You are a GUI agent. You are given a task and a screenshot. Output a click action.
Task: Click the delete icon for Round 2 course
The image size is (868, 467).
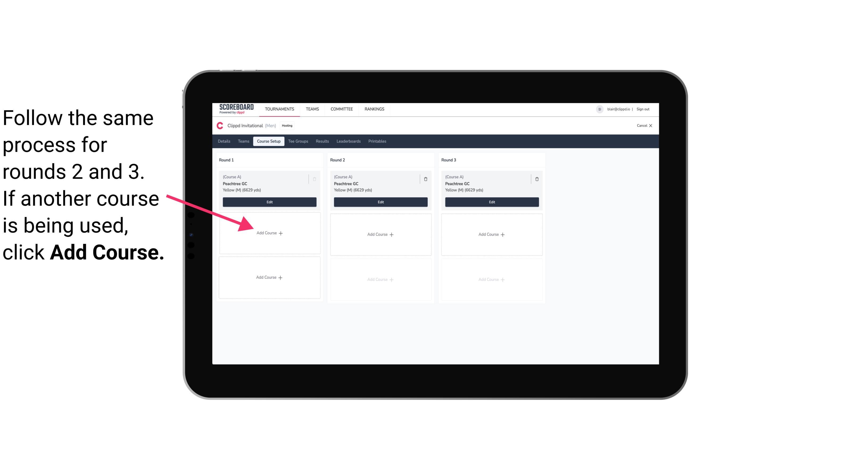point(425,178)
